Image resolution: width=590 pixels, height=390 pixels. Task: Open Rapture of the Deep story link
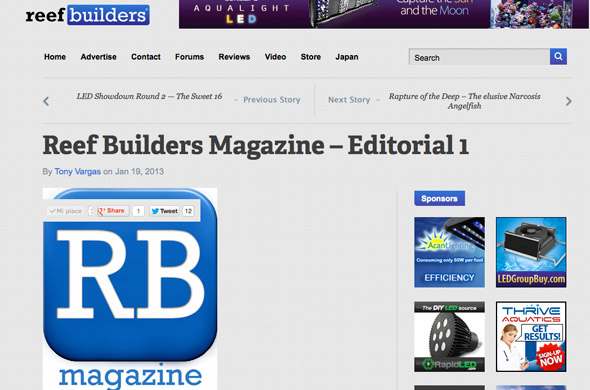pyautogui.click(x=464, y=101)
